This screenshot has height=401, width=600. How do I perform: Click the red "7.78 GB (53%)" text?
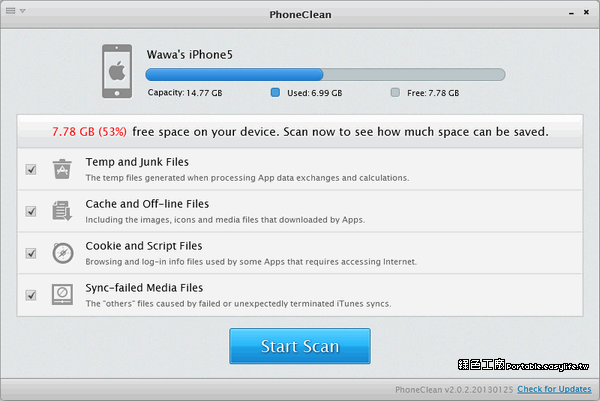90,132
